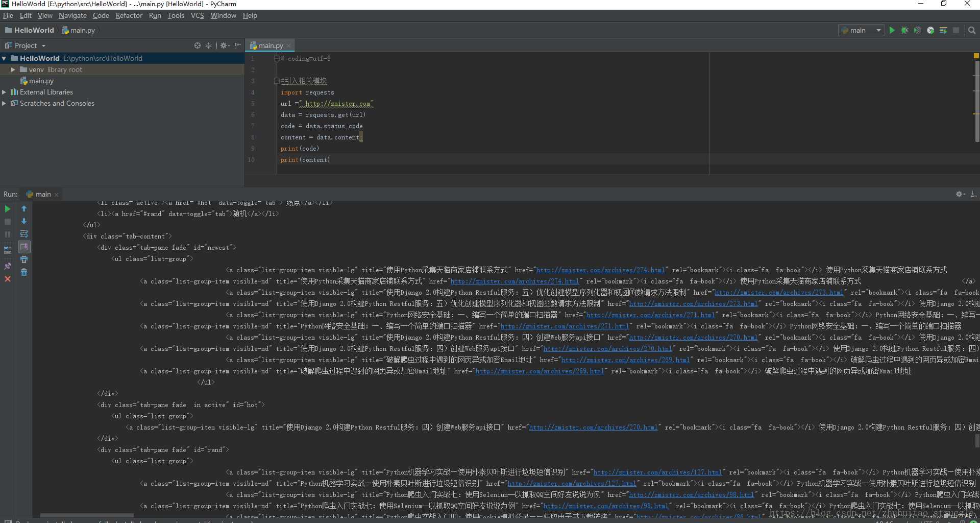Print the console output
The height and width of the screenshot is (523, 980).
24,259
